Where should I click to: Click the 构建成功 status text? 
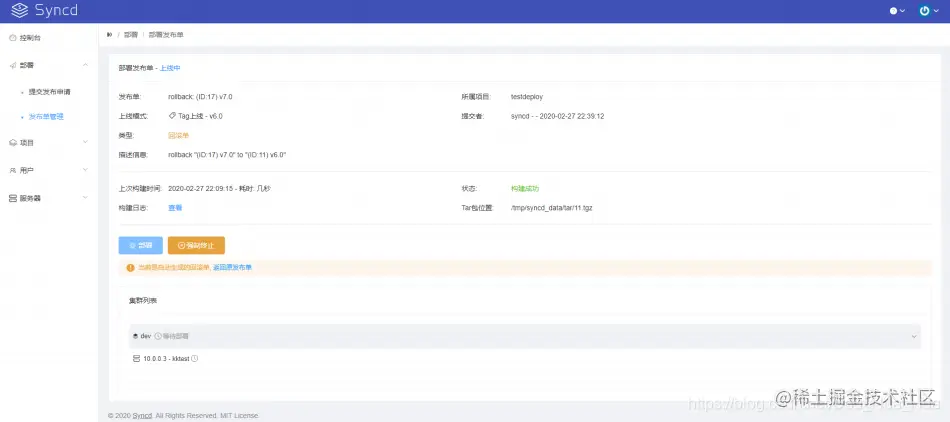point(525,189)
